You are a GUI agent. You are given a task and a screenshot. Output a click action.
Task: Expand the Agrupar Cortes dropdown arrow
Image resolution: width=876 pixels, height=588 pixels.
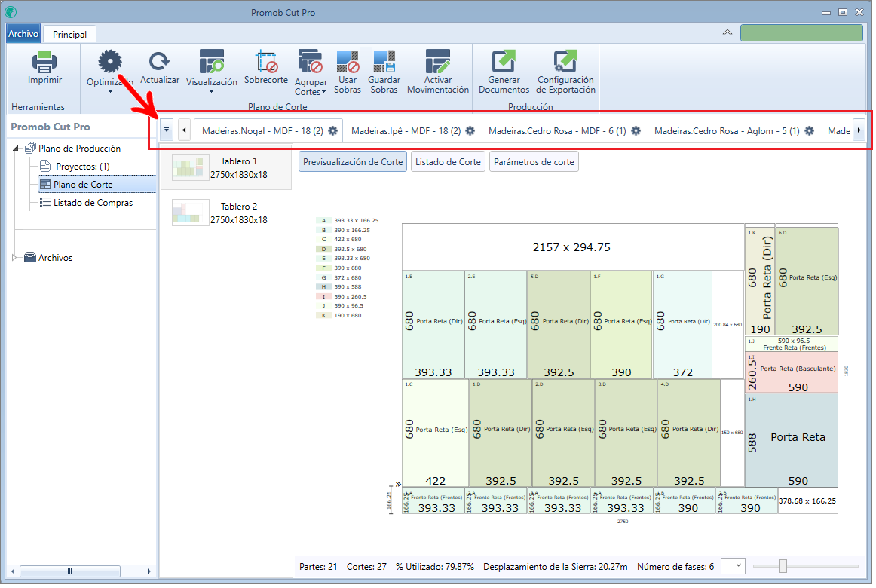point(324,92)
